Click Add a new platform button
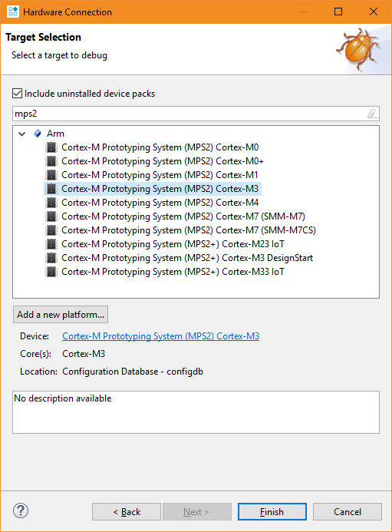The height and width of the screenshot is (532, 392). [61, 315]
